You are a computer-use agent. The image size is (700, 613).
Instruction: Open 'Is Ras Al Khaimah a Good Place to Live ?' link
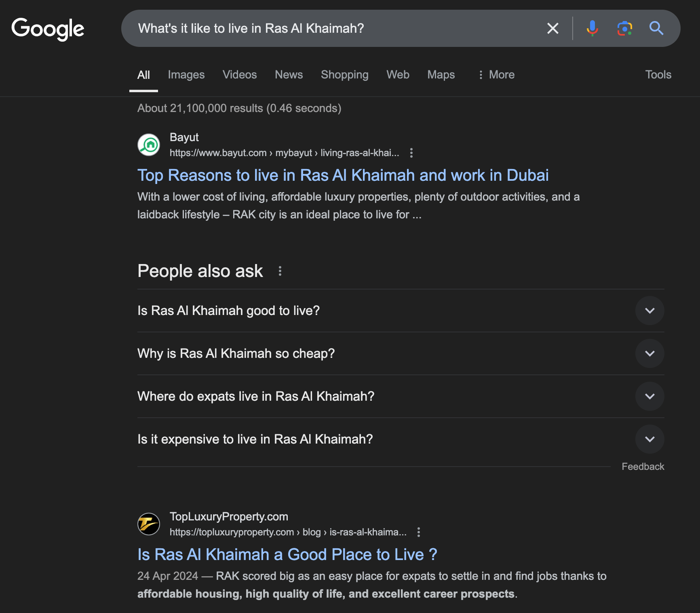tap(287, 555)
